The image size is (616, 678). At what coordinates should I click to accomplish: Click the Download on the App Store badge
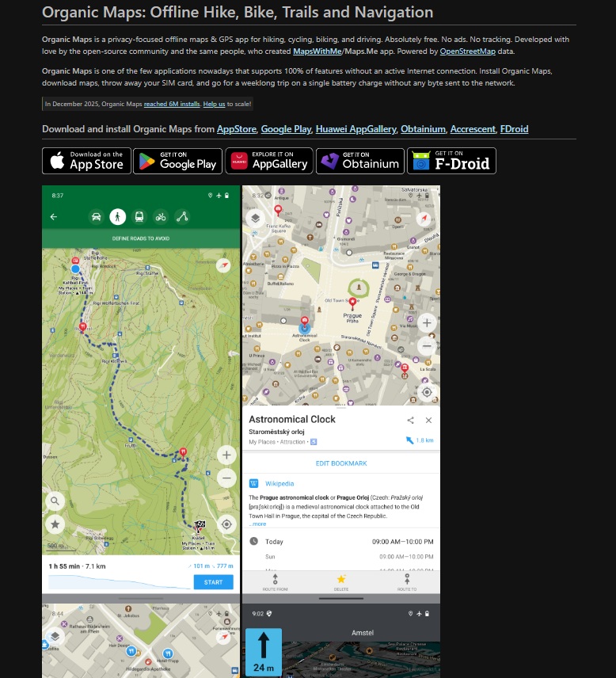pos(86,161)
